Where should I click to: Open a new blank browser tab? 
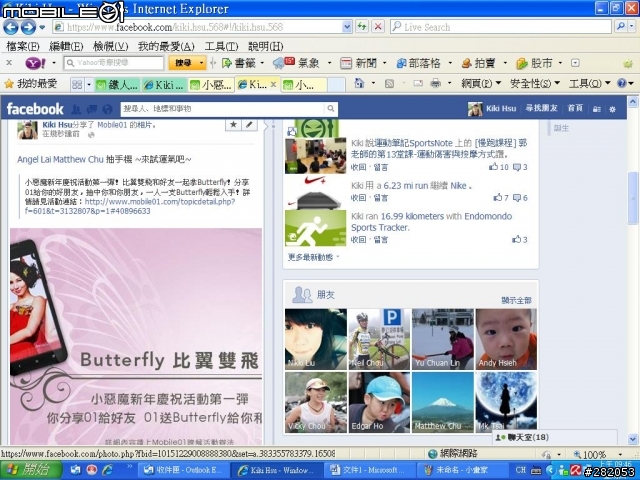tap(336, 85)
